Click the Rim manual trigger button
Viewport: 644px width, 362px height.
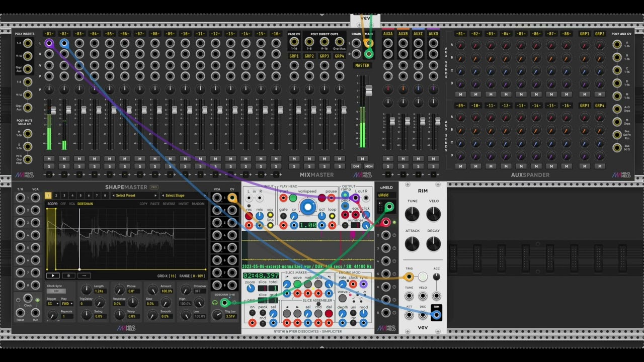(x=423, y=277)
